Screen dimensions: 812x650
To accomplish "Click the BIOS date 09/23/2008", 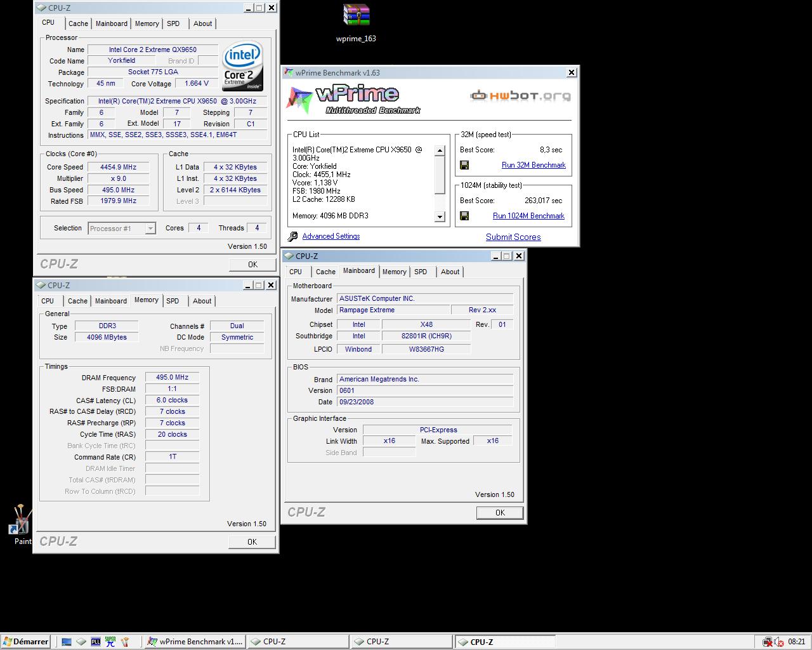I will [425, 402].
